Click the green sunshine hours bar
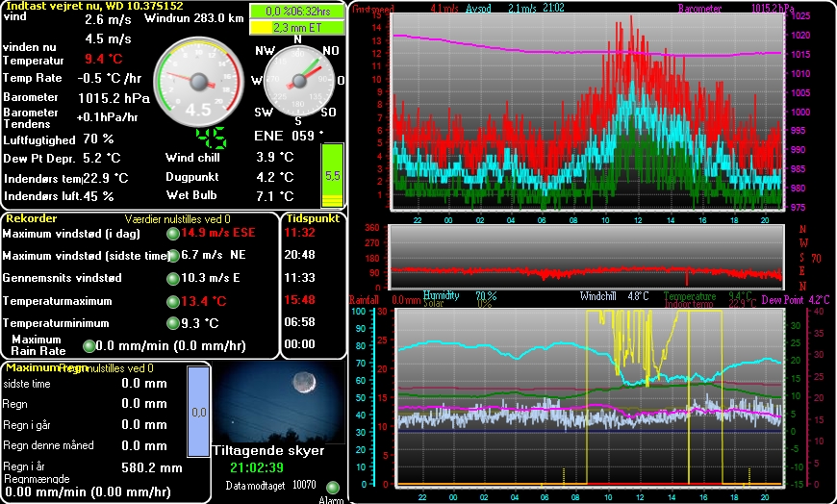The height and width of the screenshot is (504, 837). pos(295,12)
